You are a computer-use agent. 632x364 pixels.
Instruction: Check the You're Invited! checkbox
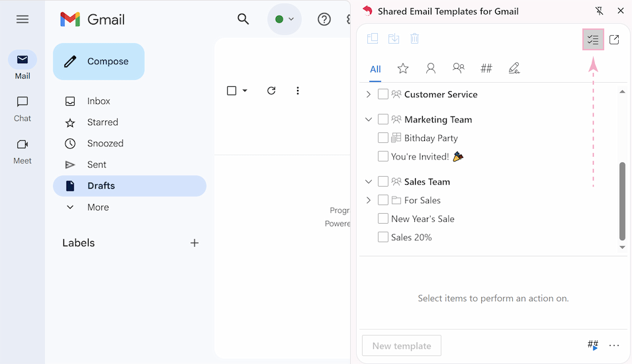click(x=383, y=156)
